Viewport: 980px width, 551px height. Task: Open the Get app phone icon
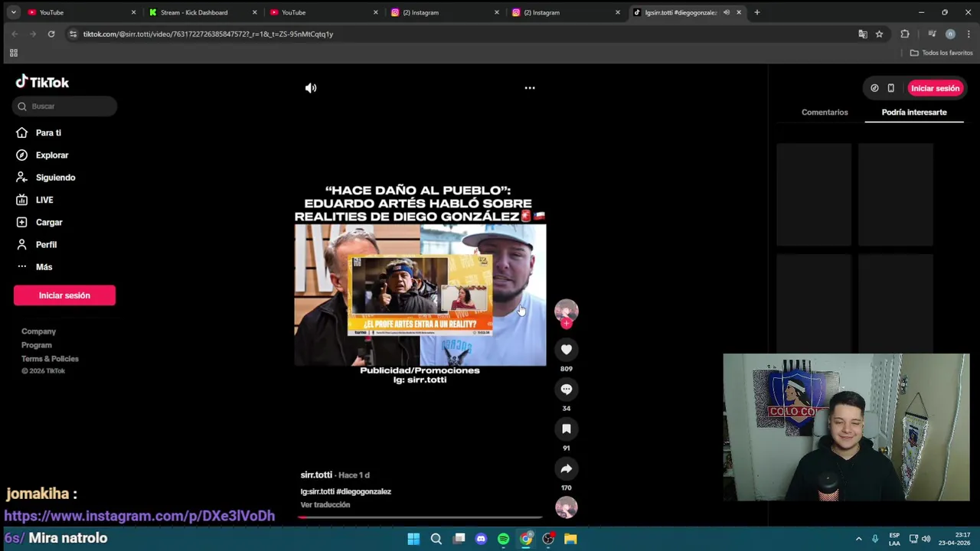pos(890,88)
